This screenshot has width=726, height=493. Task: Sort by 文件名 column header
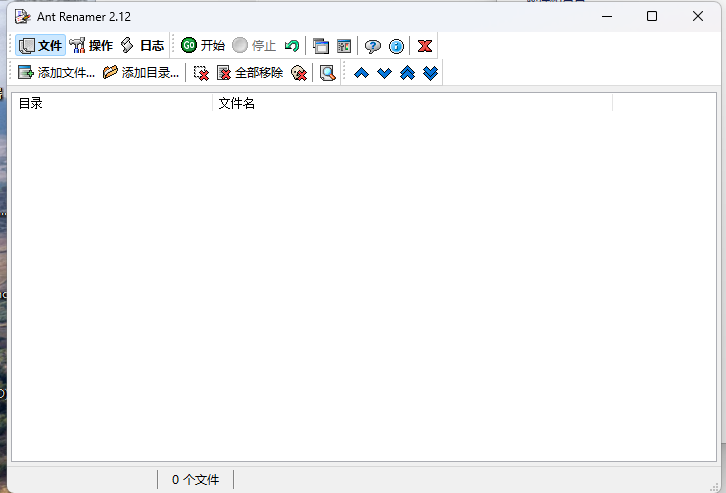412,103
